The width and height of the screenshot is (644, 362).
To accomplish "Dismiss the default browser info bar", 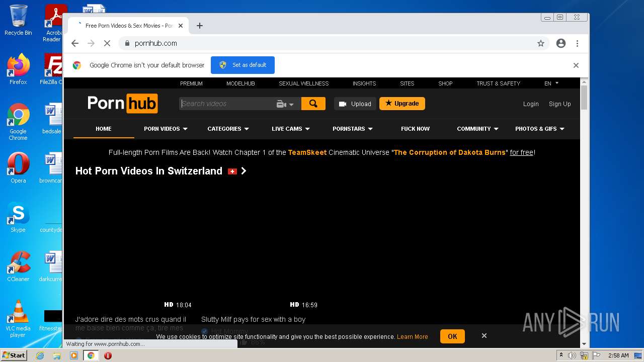I will 576,65.
